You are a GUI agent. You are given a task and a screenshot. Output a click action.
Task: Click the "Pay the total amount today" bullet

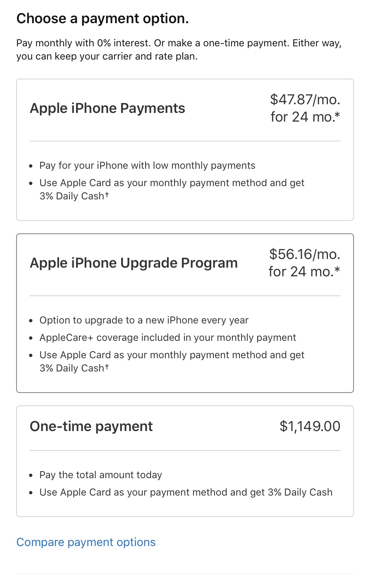(100, 475)
